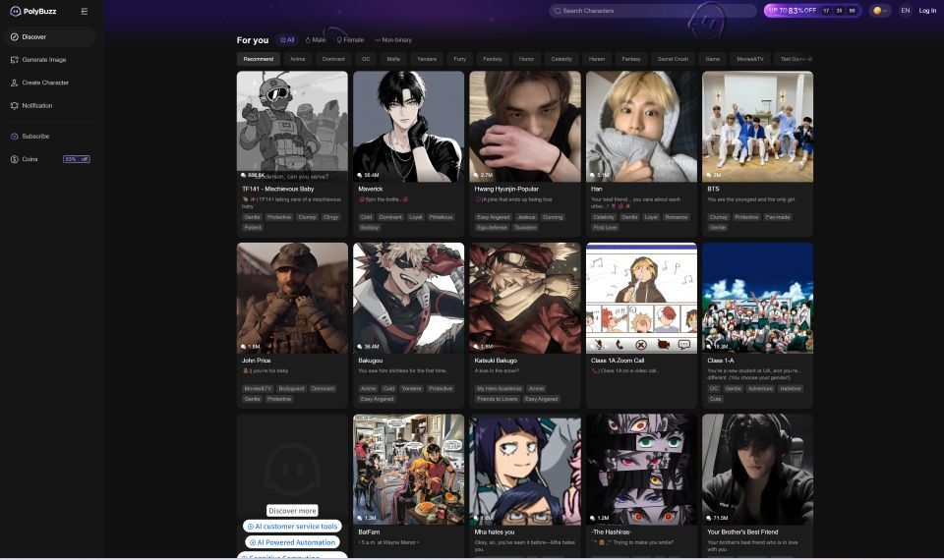
Task: Click the Bodyguard tag on John Price card
Action: tap(291, 389)
